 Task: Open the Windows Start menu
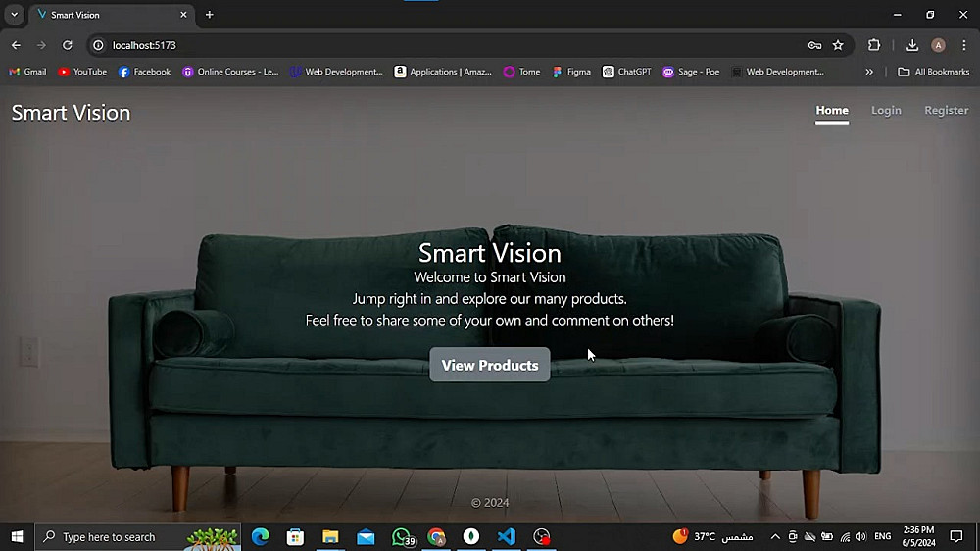tap(18, 536)
